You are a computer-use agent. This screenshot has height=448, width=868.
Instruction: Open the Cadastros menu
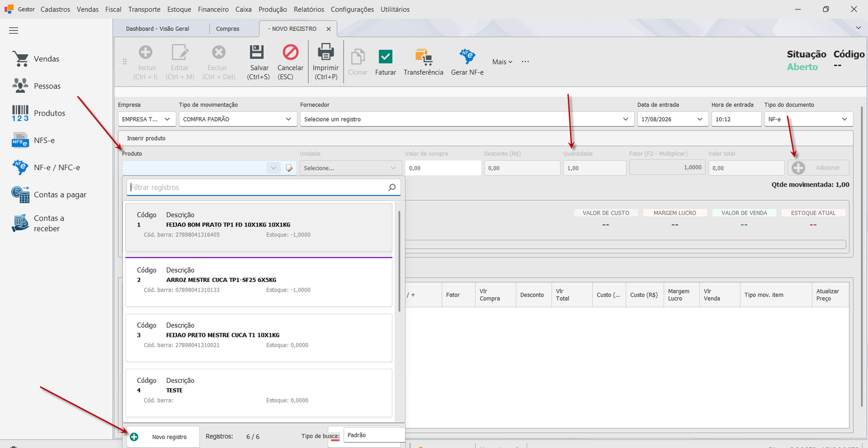coord(55,9)
